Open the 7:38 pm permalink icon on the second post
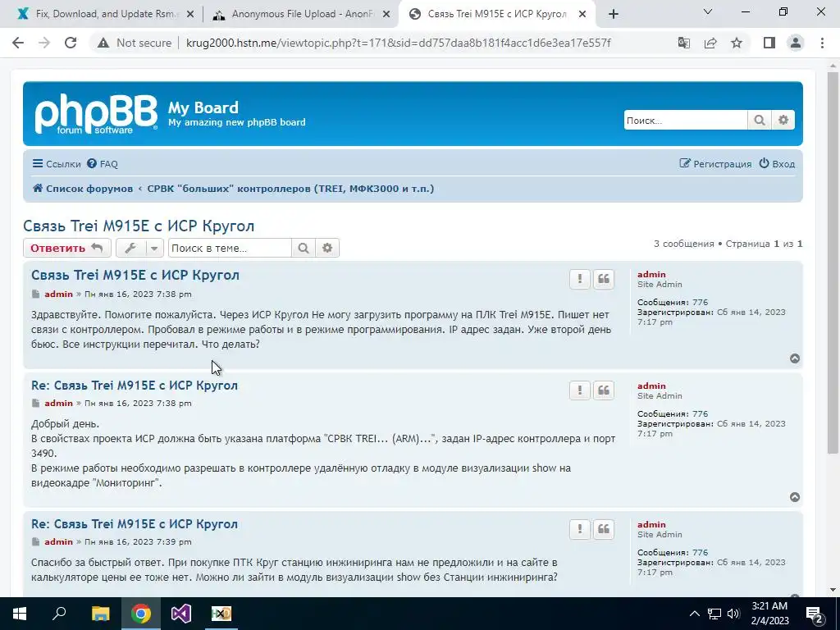The image size is (840, 630). [x=35, y=404]
